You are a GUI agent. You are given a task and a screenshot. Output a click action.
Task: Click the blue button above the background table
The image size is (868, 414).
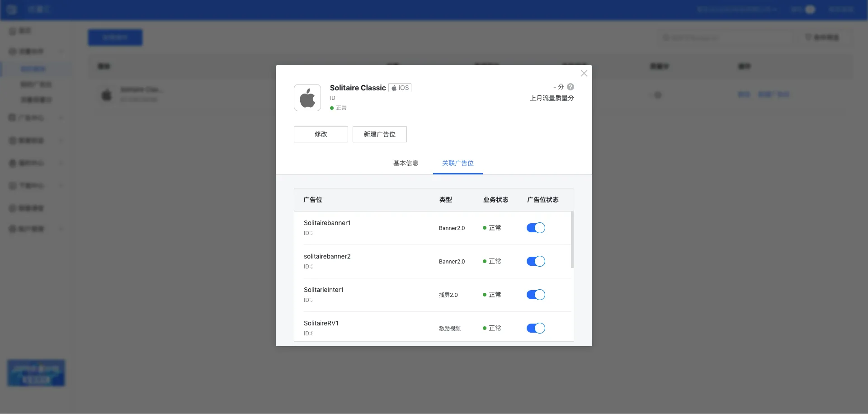pos(115,38)
